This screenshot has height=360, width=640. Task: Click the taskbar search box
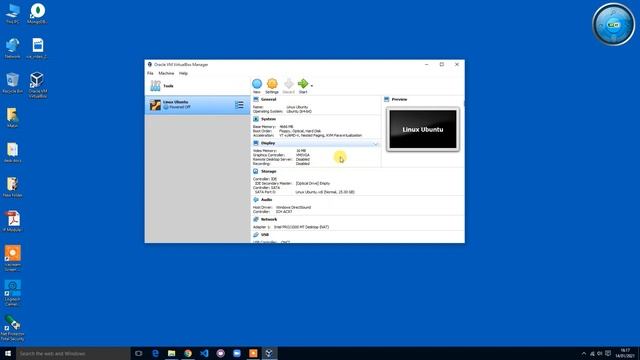pyautogui.click(x=73, y=353)
